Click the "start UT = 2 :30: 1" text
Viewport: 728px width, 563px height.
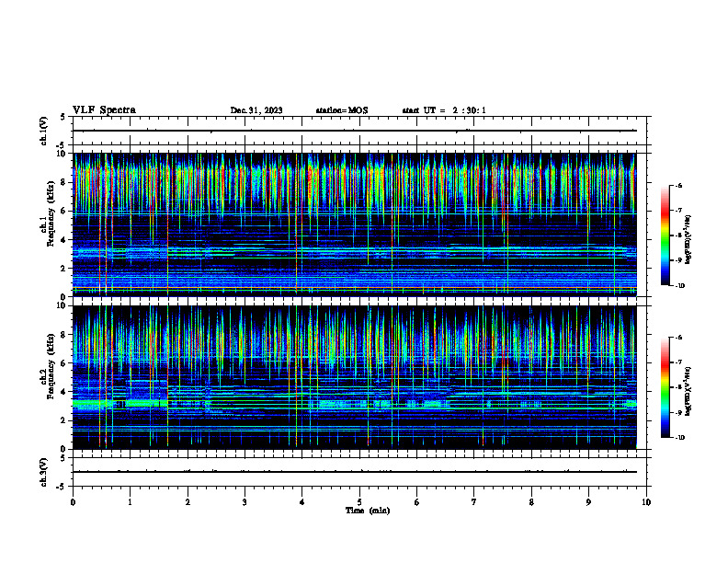pyautogui.click(x=444, y=110)
